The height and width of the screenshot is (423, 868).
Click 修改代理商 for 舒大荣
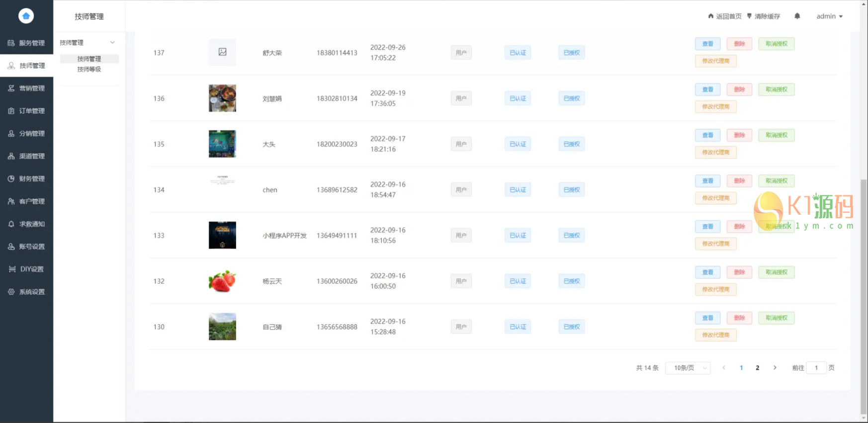coord(716,61)
